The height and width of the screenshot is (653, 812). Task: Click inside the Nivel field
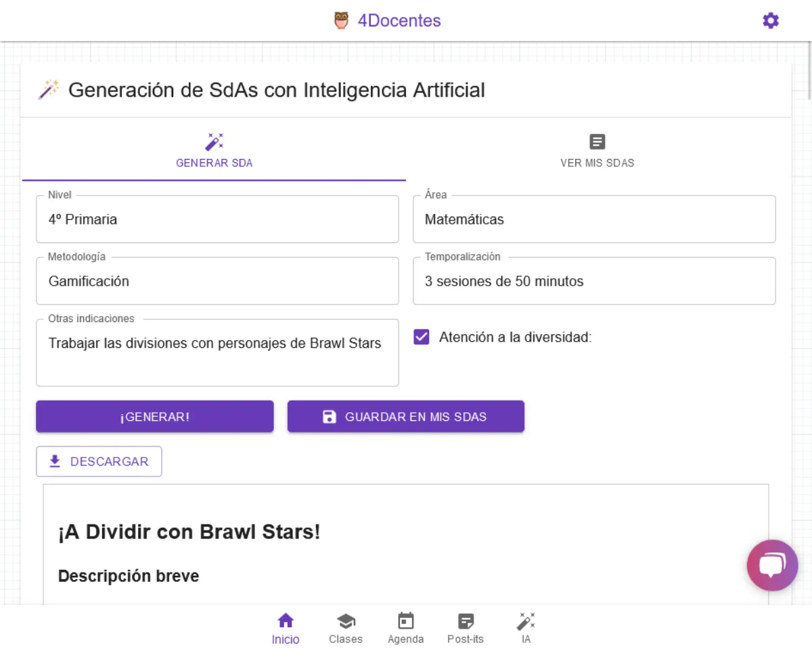pyautogui.click(x=217, y=219)
